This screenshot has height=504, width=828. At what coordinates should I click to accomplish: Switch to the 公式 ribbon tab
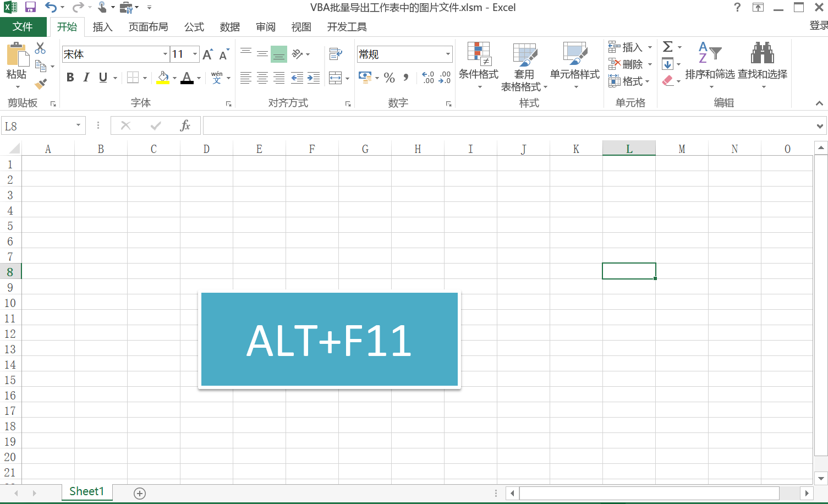click(x=194, y=27)
